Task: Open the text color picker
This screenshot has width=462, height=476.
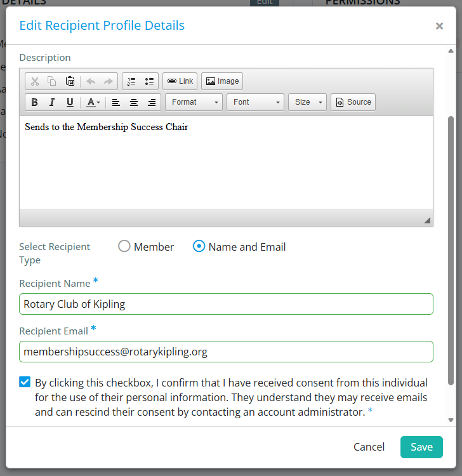Action: click(x=93, y=102)
